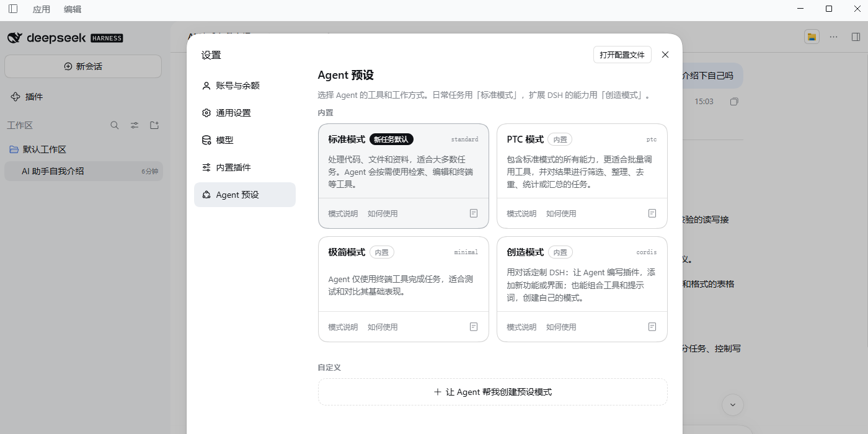
Task: Toggle the right side panel icon
Action: [x=856, y=37]
